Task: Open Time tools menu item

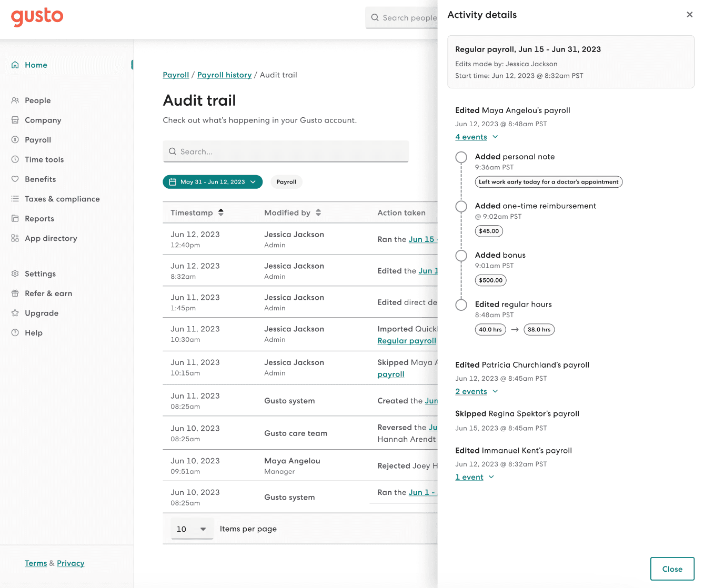Action: pyautogui.click(x=44, y=159)
